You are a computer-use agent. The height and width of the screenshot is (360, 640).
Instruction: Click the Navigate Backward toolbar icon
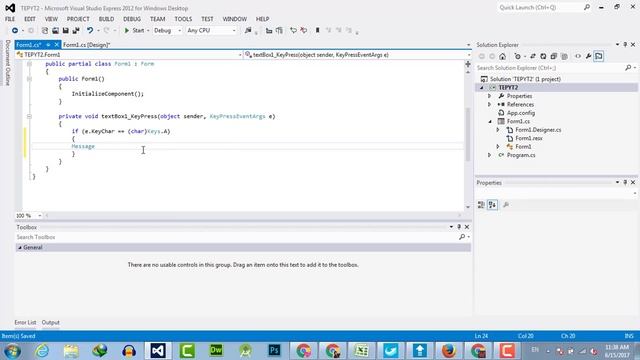point(15,31)
